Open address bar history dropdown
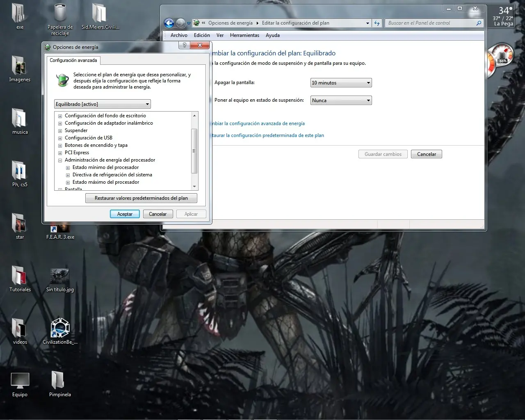525x420 pixels. coord(367,23)
